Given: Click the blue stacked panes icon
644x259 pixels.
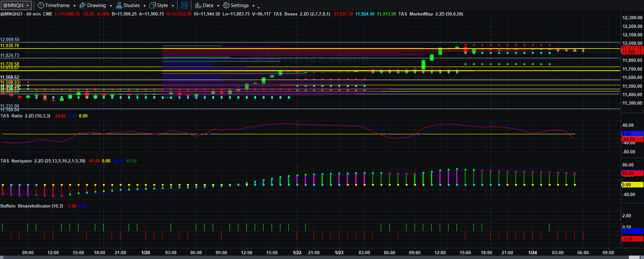Looking at the screenshot, I should point(184,5).
